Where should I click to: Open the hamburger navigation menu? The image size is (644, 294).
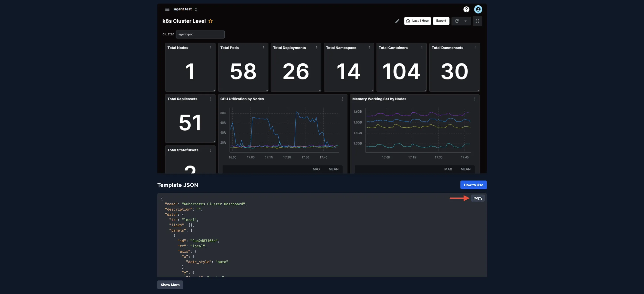click(x=167, y=9)
